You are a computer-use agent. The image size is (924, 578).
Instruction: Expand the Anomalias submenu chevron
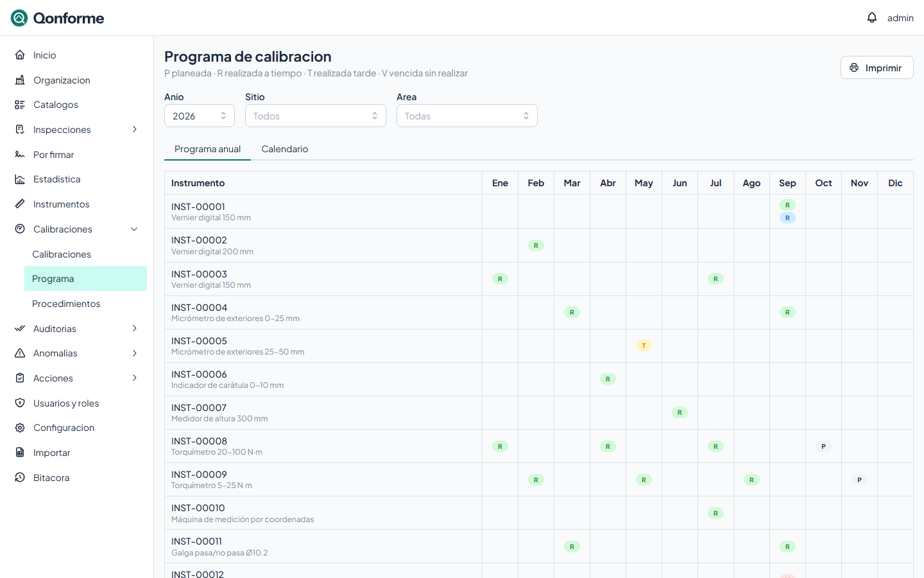135,353
